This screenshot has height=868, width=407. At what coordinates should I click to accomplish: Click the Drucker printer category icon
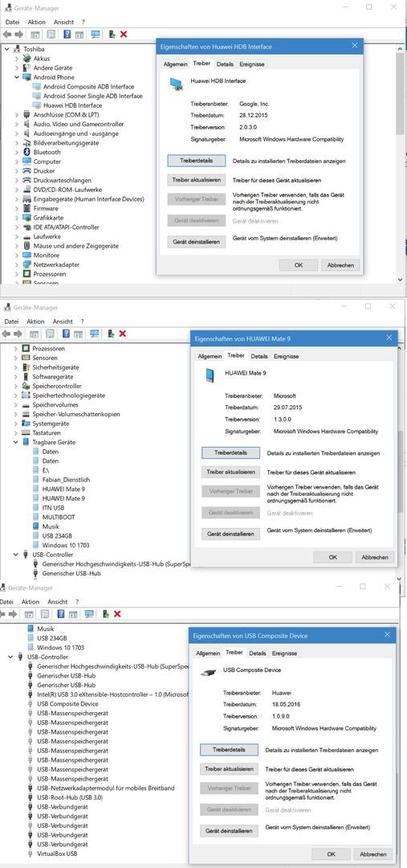[x=27, y=171]
